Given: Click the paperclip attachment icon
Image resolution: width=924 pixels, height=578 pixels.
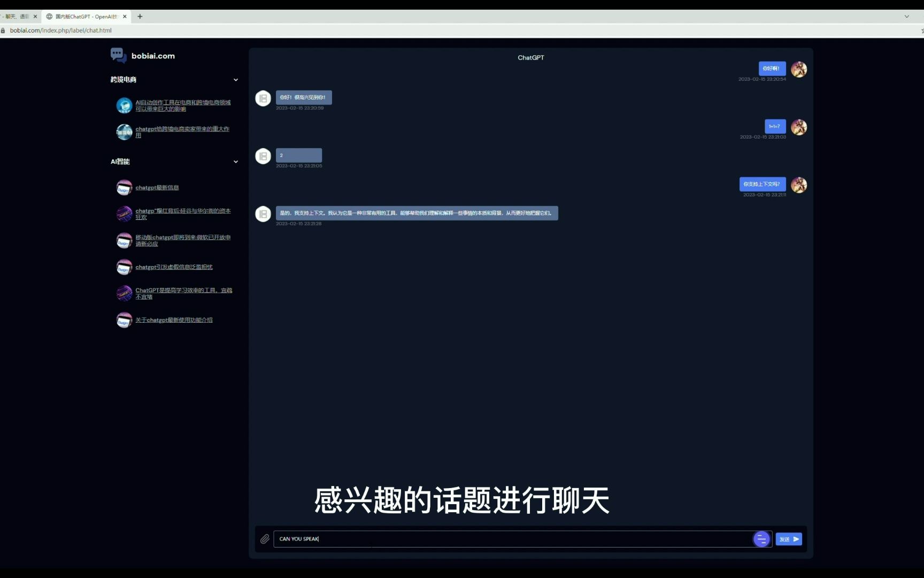Looking at the screenshot, I should [x=265, y=539].
